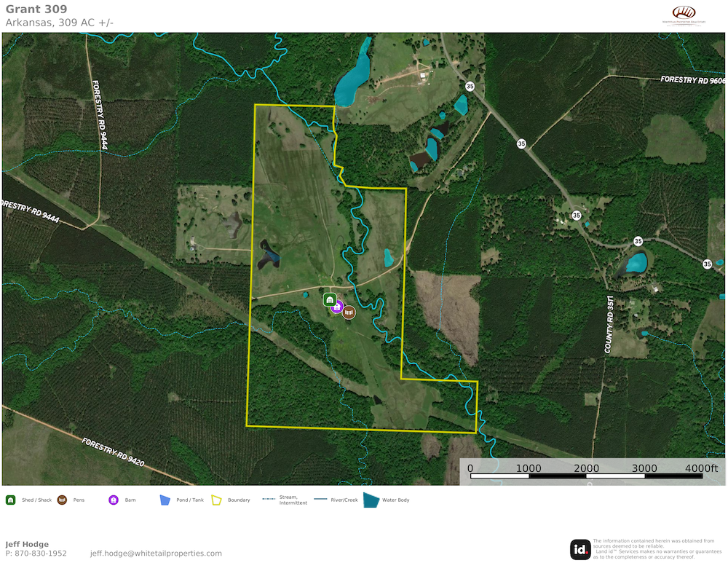This screenshot has height=563, width=728.
Task: Click the Grant 309 map title
Action: [36, 9]
